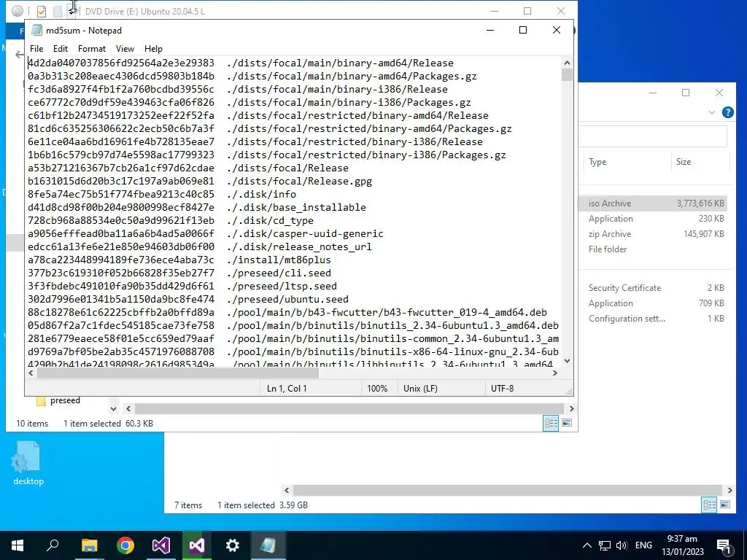Open the View menu in Notepad
The width and height of the screenshot is (747, 560).
(125, 49)
